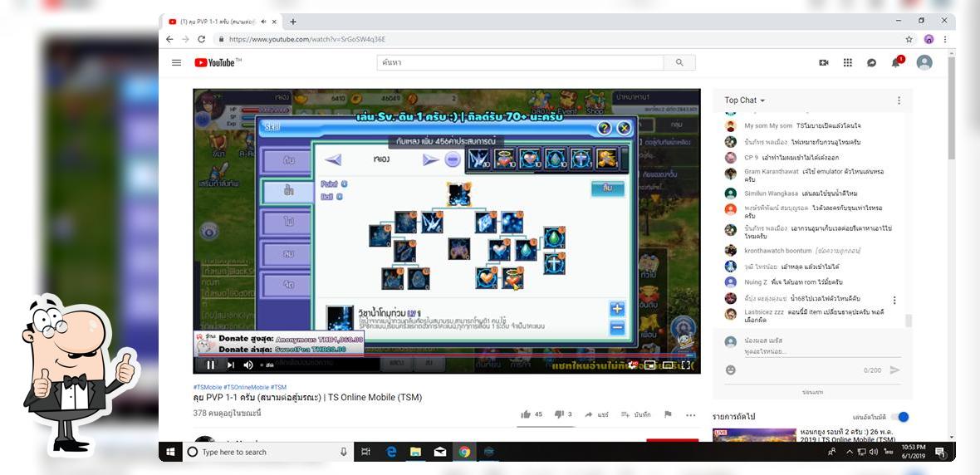Toggle the autoplay switch
The image size is (980, 475).
900,417
